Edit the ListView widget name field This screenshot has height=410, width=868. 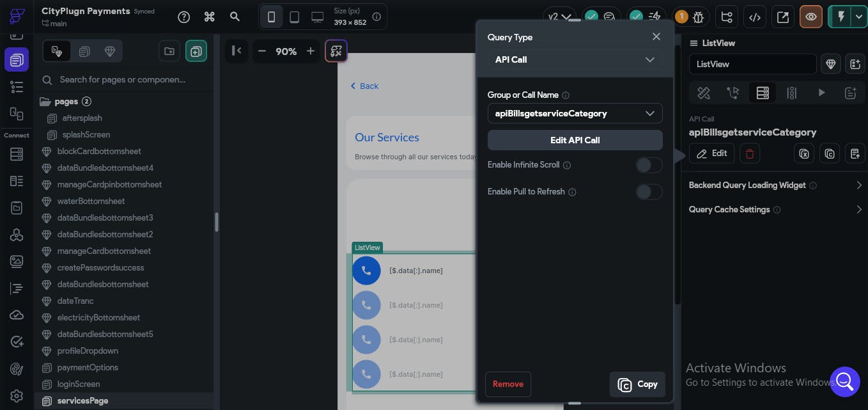[x=752, y=64]
